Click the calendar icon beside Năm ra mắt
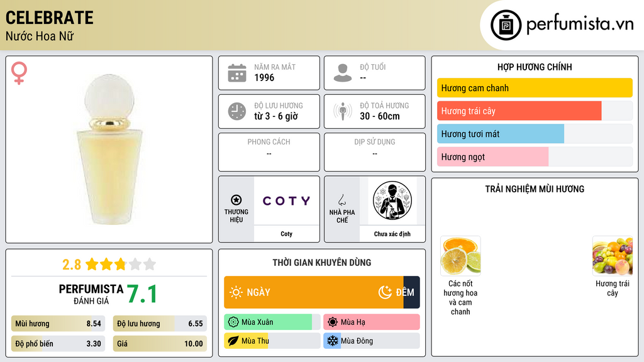This screenshot has height=362, width=644. [237, 73]
